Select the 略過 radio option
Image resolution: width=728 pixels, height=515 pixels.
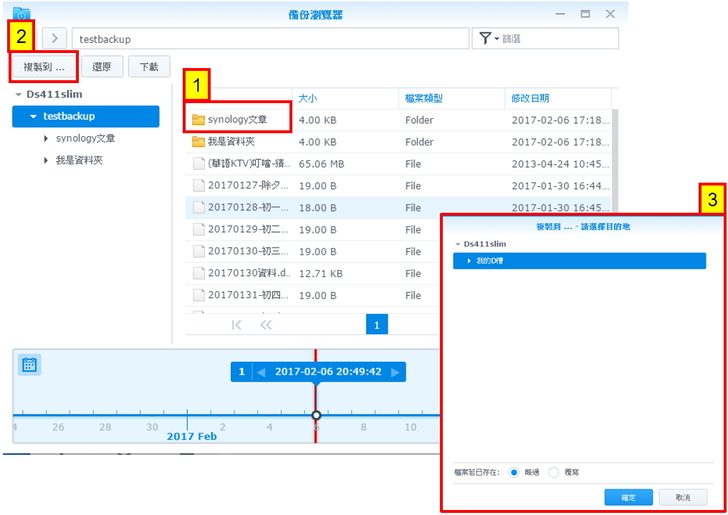point(514,472)
